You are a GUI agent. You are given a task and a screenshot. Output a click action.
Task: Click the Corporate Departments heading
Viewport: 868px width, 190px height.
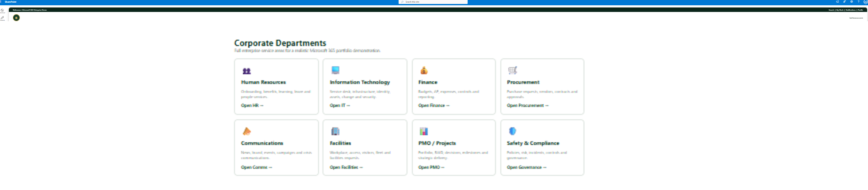[280, 43]
